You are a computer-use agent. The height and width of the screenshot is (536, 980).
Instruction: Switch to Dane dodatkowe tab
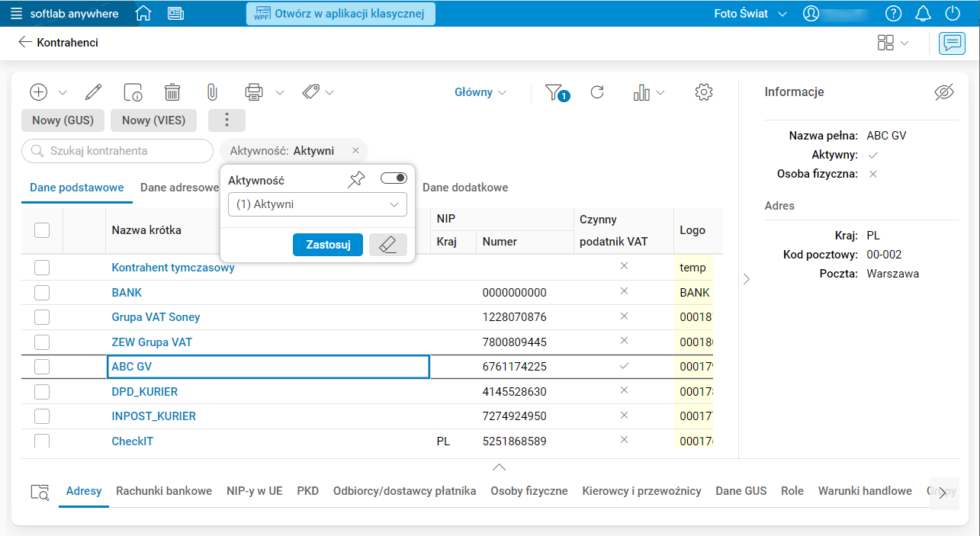coord(465,188)
